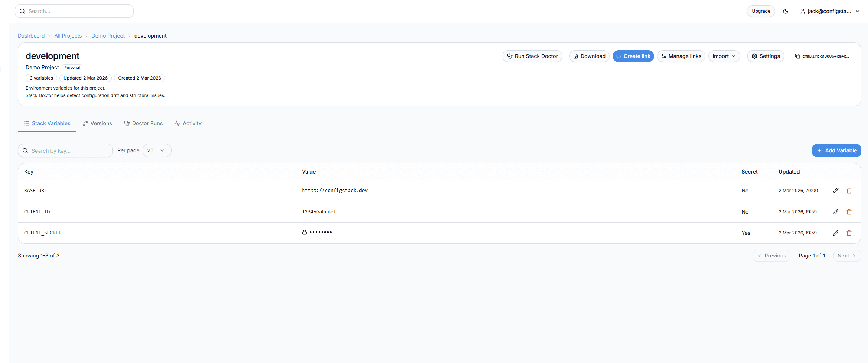
Task: Focus the Search by key field
Action: coord(69,150)
